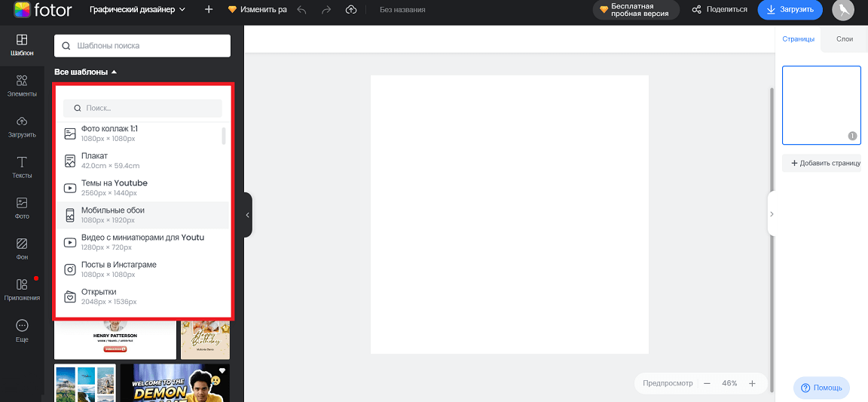Choose Темы на Youtube template size
The image size is (868, 402).
pos(143,188)
